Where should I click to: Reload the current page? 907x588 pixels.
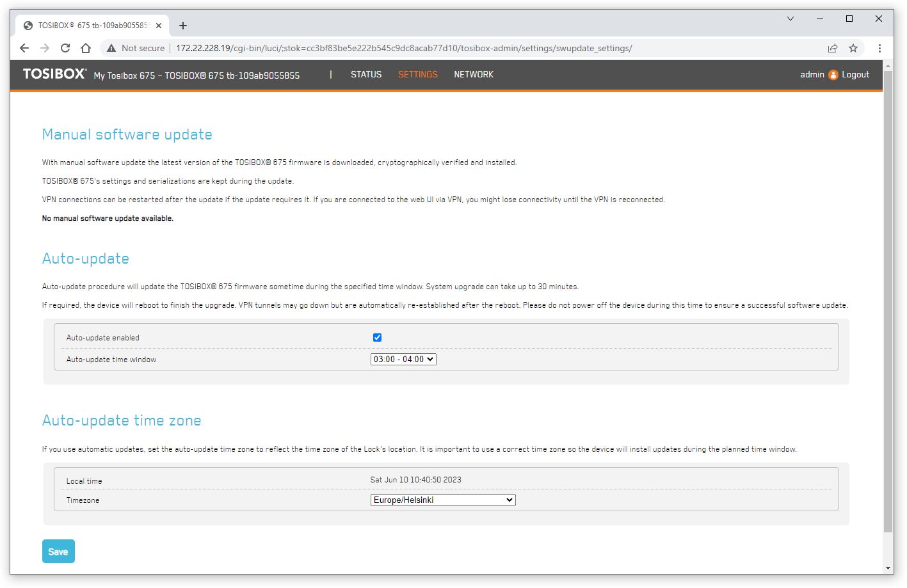coord(65,48)
